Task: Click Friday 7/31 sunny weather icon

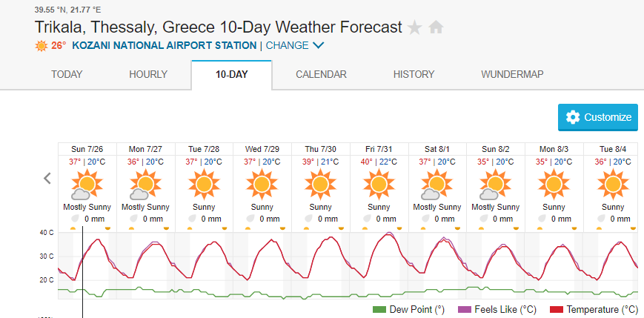Action: [379, 183]
